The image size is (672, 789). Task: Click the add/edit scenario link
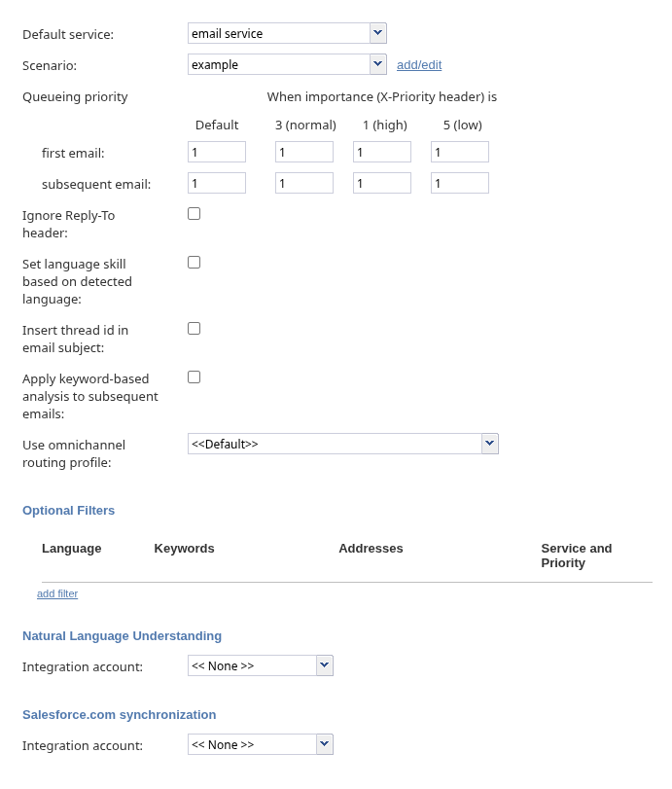tap(419, 65)
